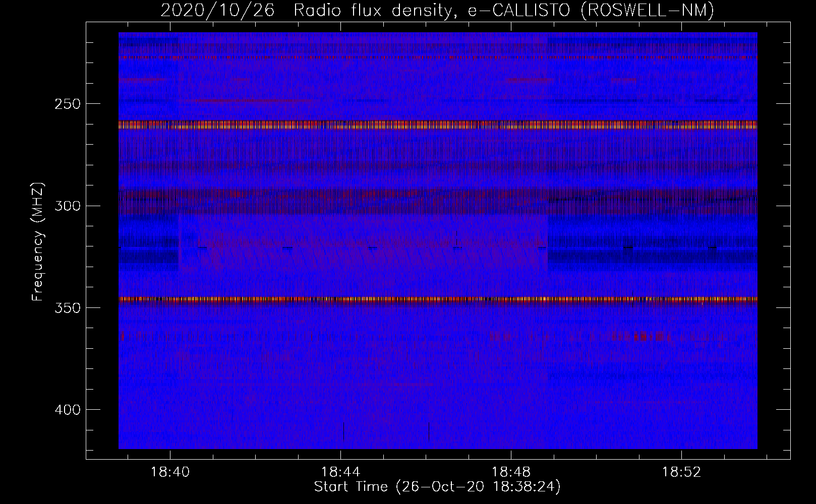Click 'Radio flux density' in the title
The width and height of the screenshot is (816, 504).
click(372, 10)
